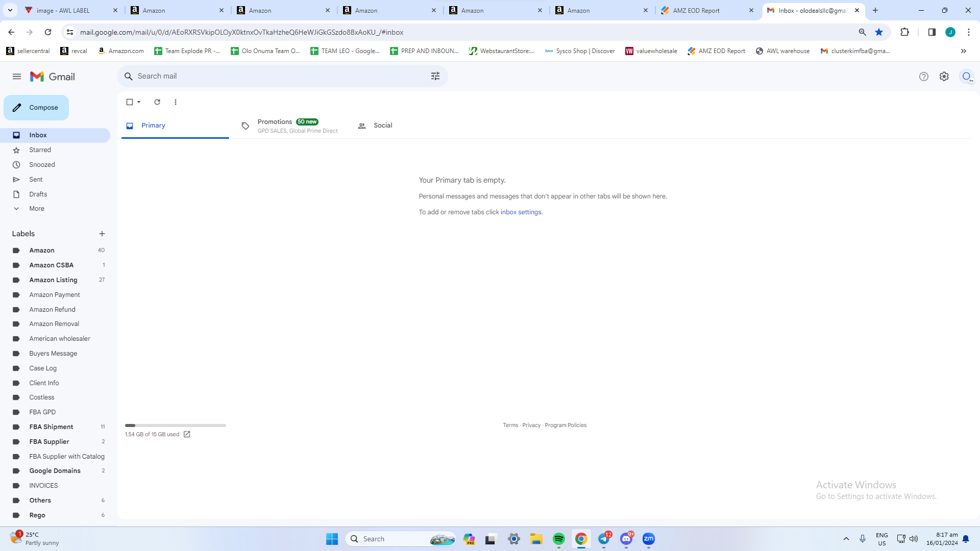Create new label with plus icon
980x551 pixels.
coord(102,234)
